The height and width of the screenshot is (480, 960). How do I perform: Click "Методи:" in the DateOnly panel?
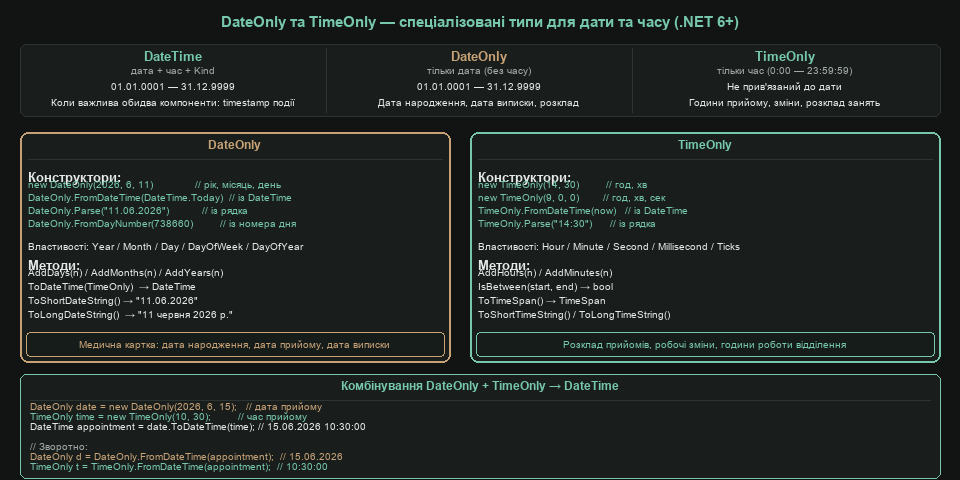coord(54,265)
